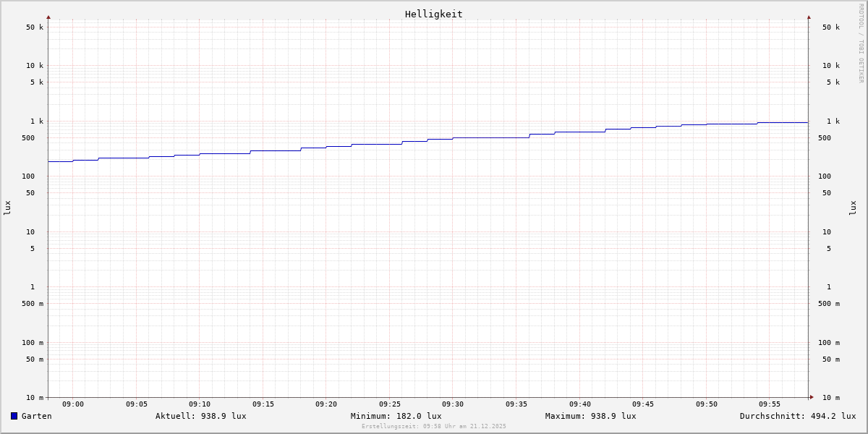The width and height of the screenshot is (868, 434).
Task: Click the Maximum 938.9 lux value
Action: [590, 416]
